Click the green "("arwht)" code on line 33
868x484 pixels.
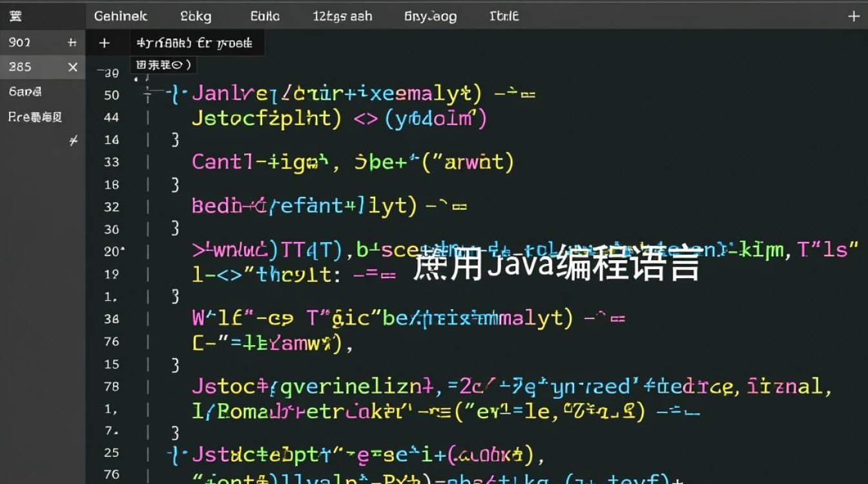pyautogui.click(x=467, y=161)
